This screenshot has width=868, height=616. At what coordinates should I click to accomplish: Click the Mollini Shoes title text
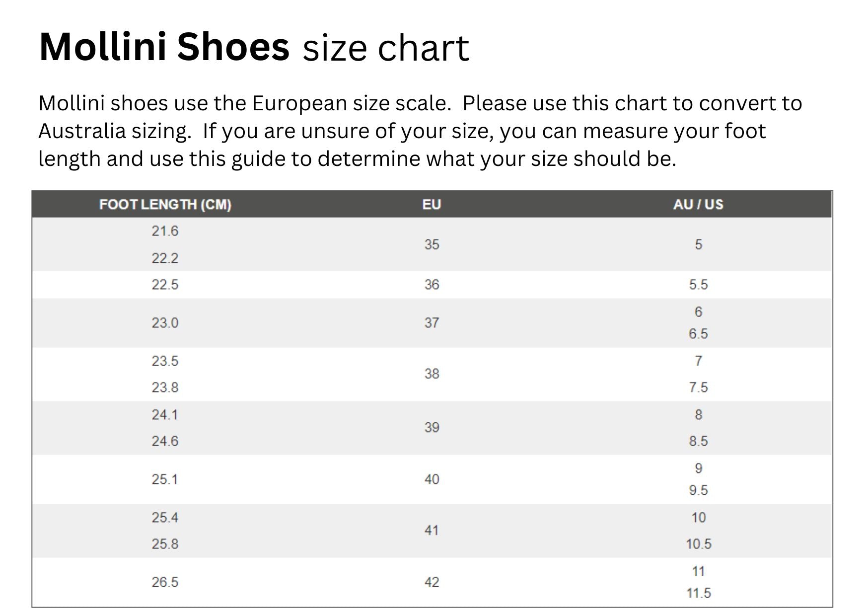tap(164, 47)
